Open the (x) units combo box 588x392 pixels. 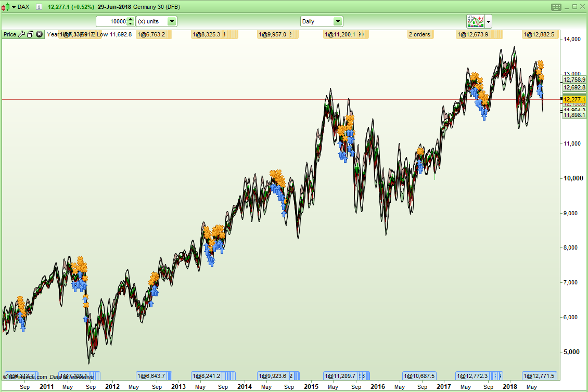(156, 21)
